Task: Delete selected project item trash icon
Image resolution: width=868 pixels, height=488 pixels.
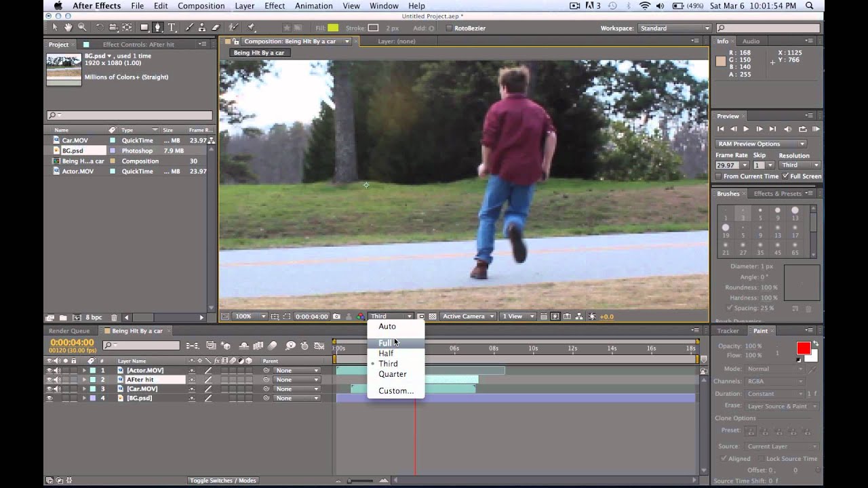Action: point(114,317)
